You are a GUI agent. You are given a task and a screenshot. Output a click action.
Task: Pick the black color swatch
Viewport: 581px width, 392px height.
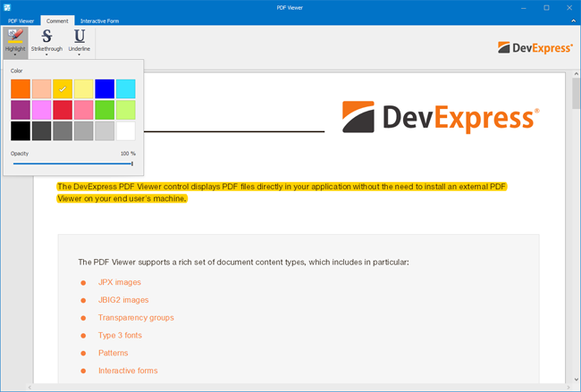[21, 131]
